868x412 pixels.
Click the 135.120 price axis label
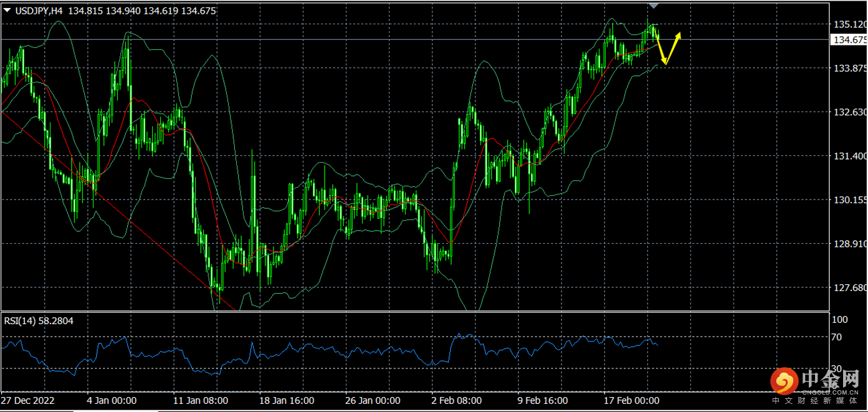tap(849, 24)
